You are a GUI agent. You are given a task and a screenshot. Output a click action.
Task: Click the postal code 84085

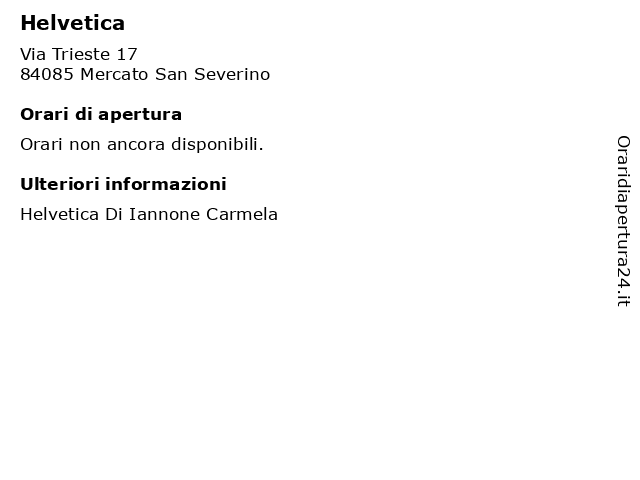point(47,74)
